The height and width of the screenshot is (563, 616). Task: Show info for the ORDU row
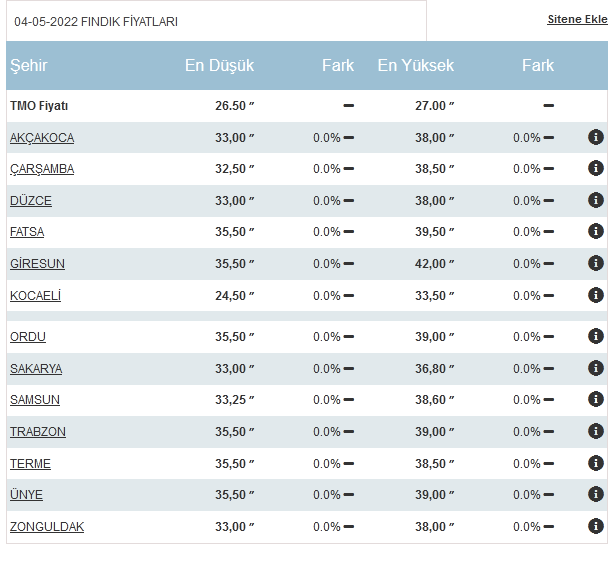click(x=596, y=337)
